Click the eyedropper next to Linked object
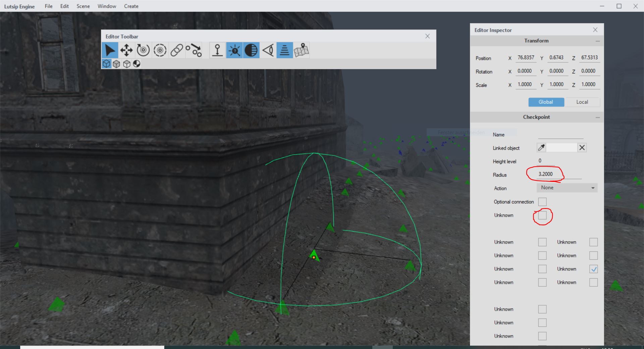The width and height of the screenshot is (644, 349). tap(541, 148)
